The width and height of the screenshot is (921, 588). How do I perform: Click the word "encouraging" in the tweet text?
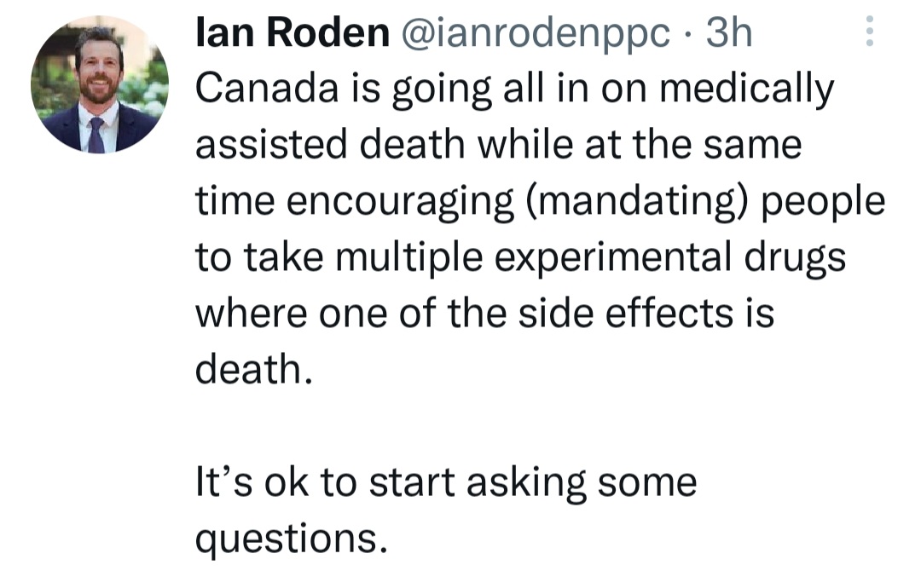tap(400, 203)
